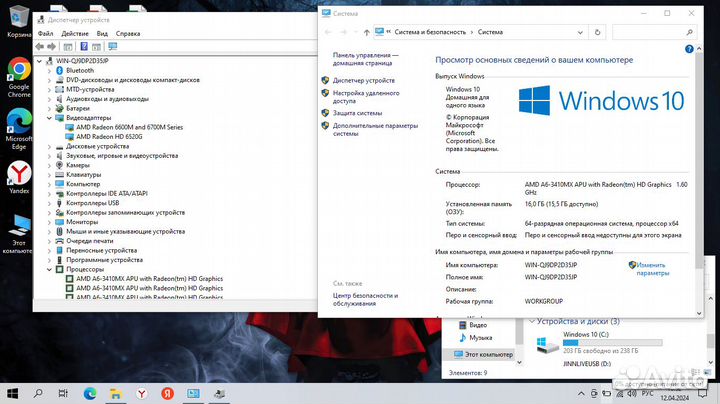This screenshot has height=404, width=720.
Task: Expand the Дисковые устройства category
Action: click(49, 146)
